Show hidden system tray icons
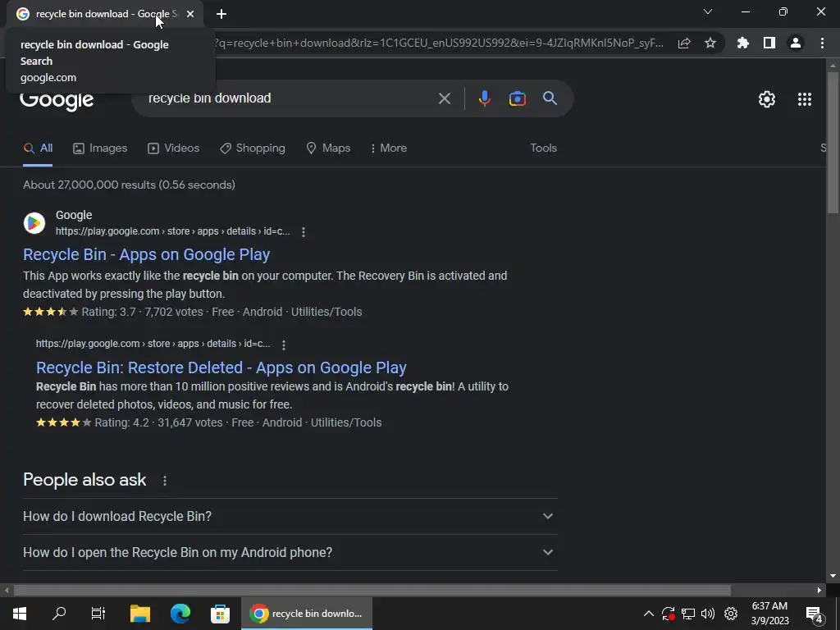 pos(648,614)
